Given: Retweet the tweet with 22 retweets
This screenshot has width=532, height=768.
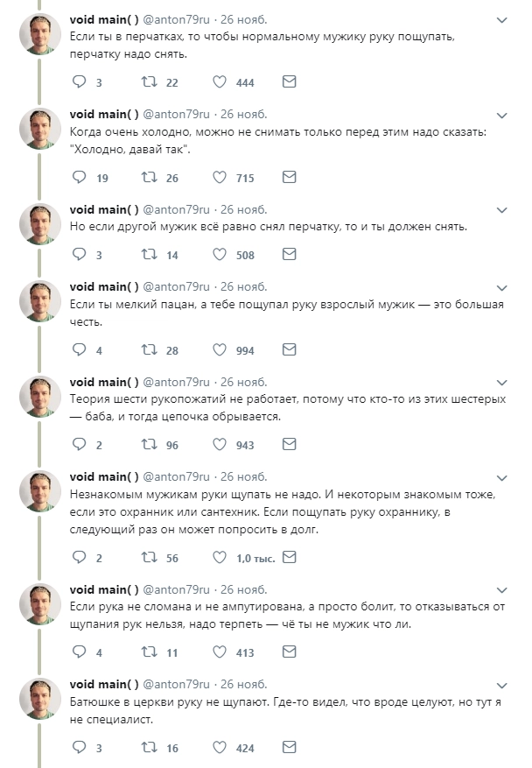Looking at the screenshot, I should point(149,82).
